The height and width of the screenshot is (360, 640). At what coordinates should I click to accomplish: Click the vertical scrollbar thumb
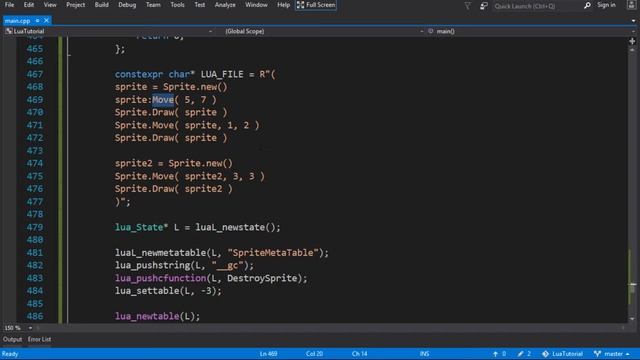(x=632, y=288)
